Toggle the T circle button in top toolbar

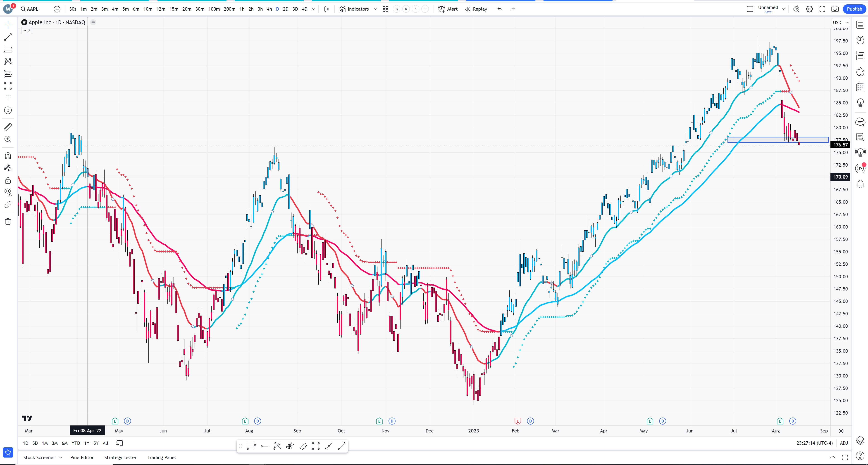pyautogui.click(x=425, y=9)
